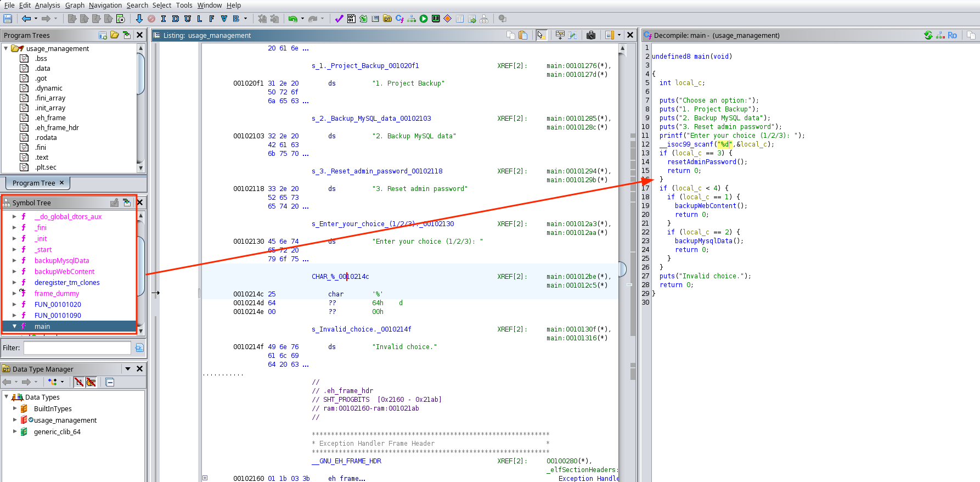Click the filter options icon beside Filter box
Screen dimensions: 980x482
point(139,348)
